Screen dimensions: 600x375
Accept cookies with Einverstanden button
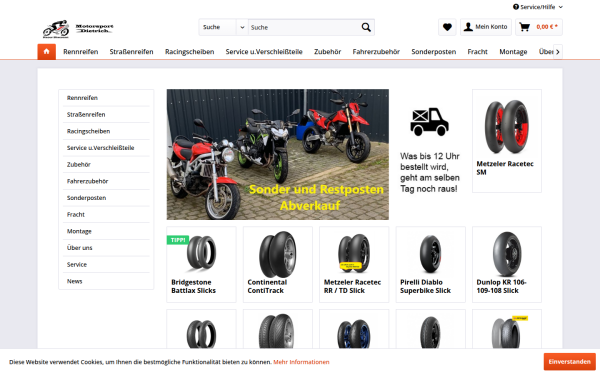point(569,362)
